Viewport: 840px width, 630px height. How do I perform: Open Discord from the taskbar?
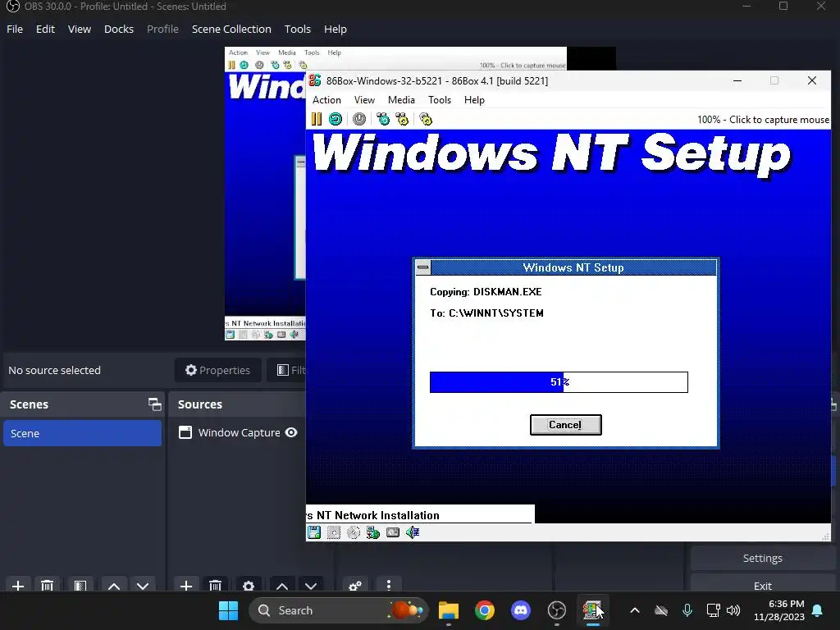pyautogui.click(x=520, y=610)
